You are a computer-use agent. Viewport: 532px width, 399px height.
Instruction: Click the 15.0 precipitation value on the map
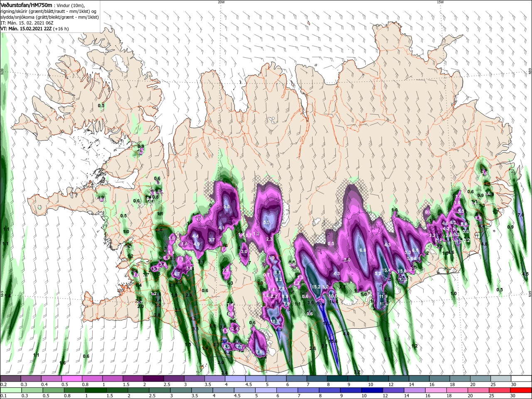click(x=402, y=271)
